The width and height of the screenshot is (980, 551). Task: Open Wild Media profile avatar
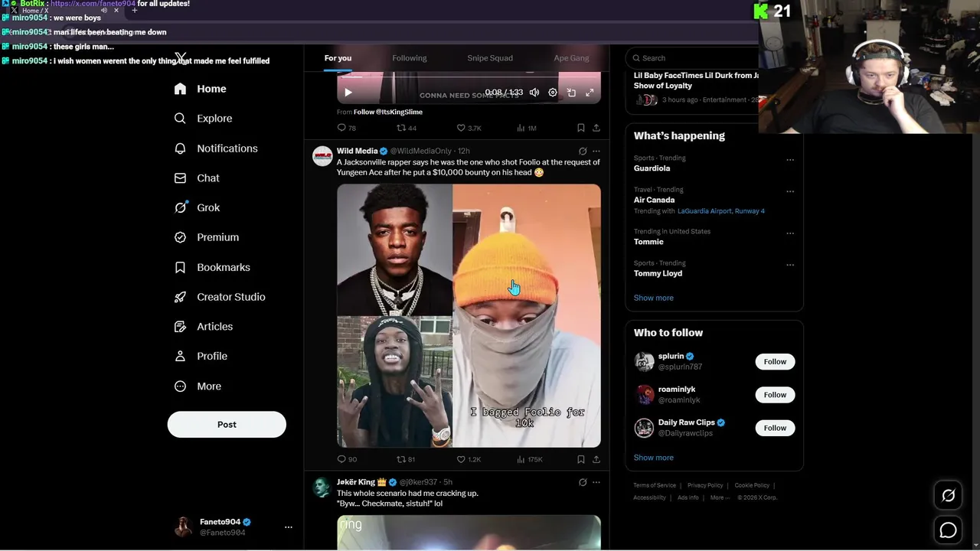(322, 155)
